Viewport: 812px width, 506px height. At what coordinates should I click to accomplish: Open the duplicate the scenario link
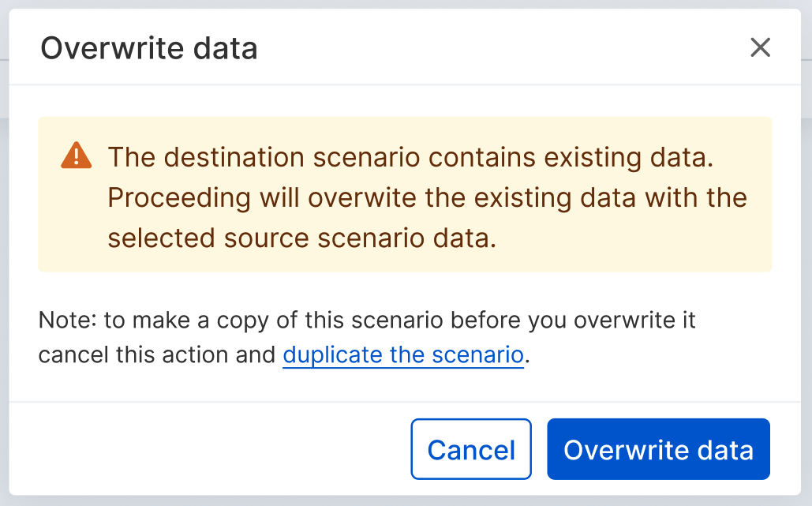click(x=403, y=355)
